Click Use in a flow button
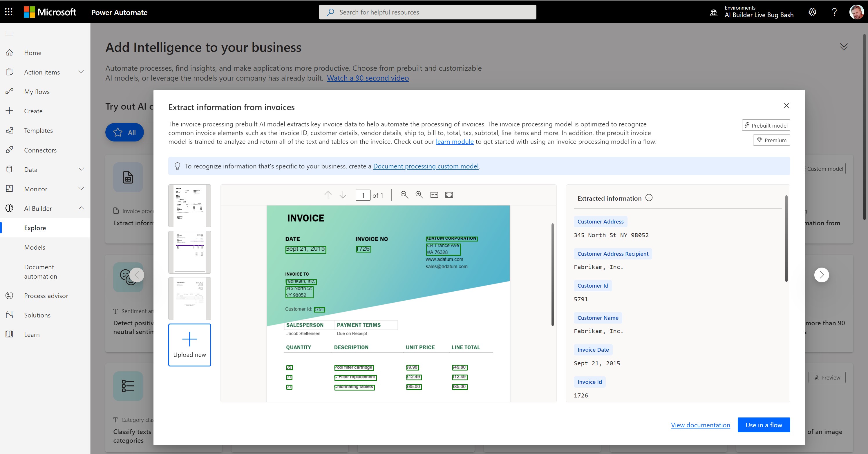 click(764, 425)
